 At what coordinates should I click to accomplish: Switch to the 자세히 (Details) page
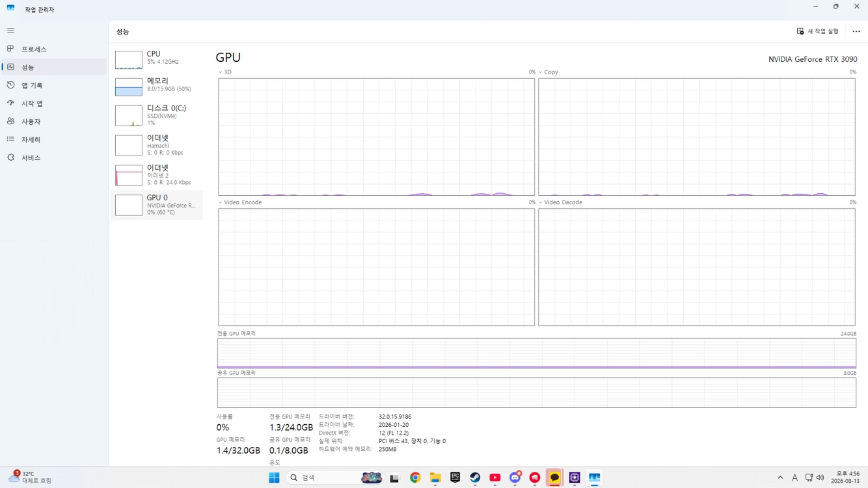pos(54,140)
